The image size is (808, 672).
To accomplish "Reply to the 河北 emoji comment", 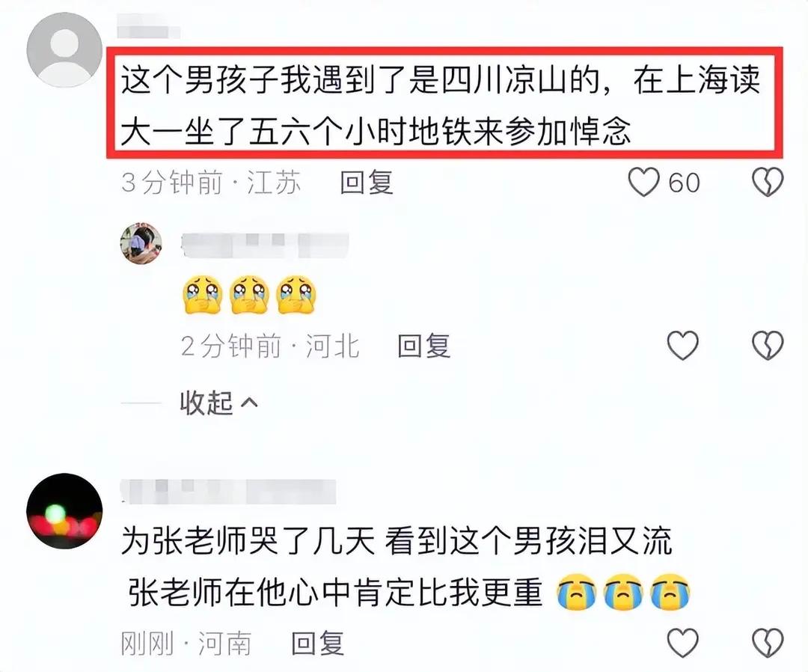I will pos(424,345).
